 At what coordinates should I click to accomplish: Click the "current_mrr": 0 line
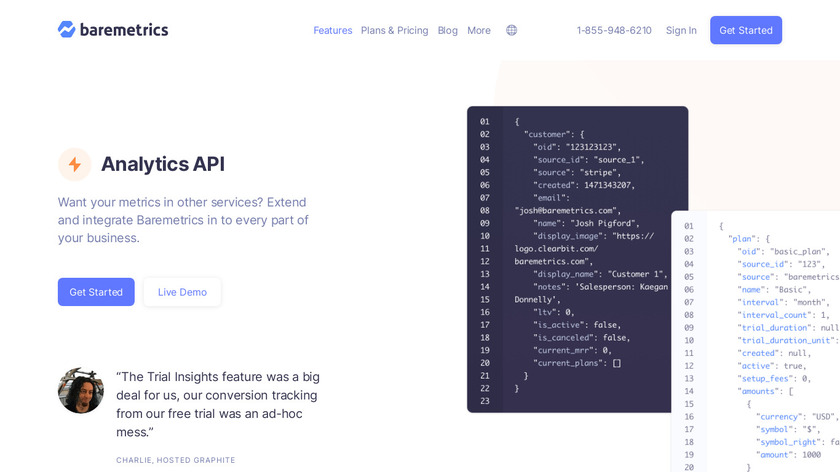point(572,350)
